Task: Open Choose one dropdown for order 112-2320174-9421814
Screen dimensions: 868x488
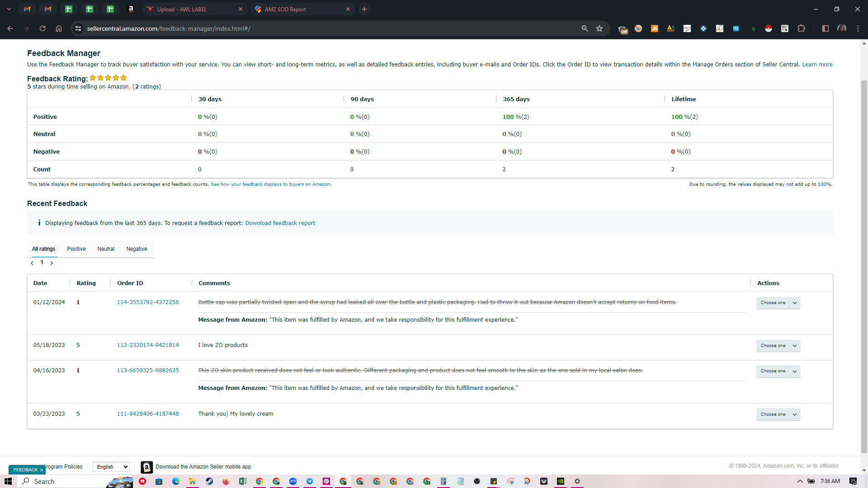Action: [x=778, y=346]
